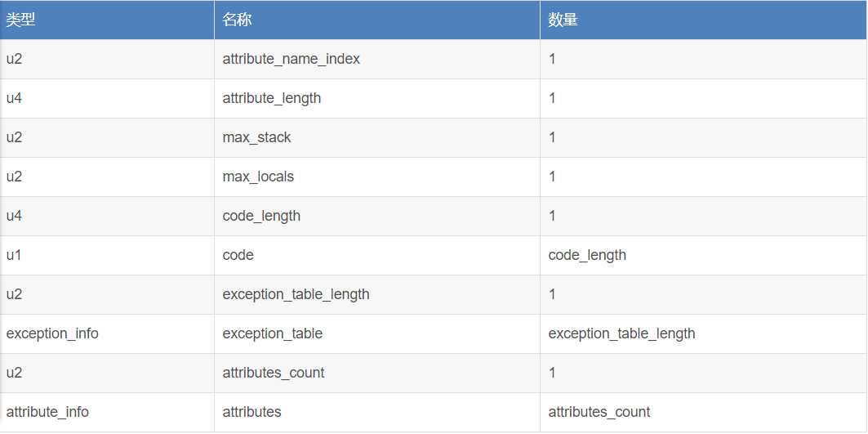Select the code_length name cell
Viewport: 868px width, 434px height.
261,216
